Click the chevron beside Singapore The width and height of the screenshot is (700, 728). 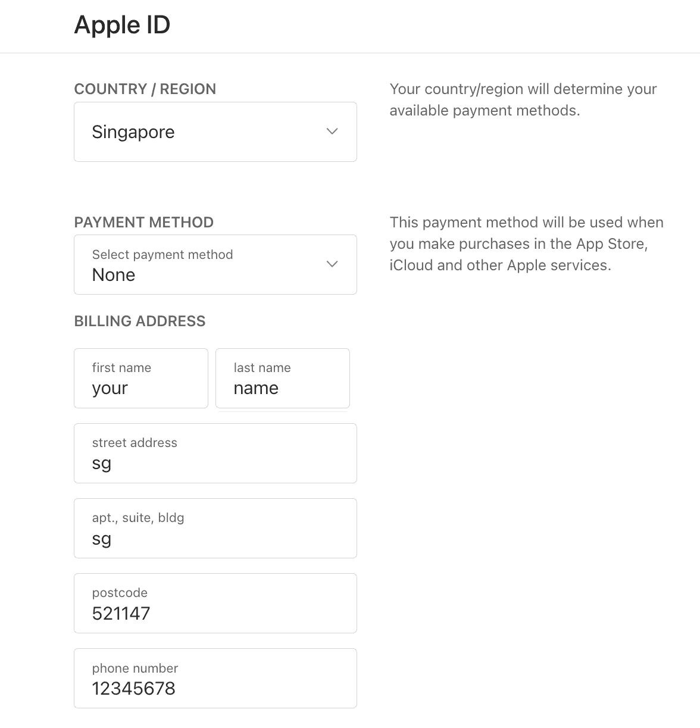[x=332, y=132]
